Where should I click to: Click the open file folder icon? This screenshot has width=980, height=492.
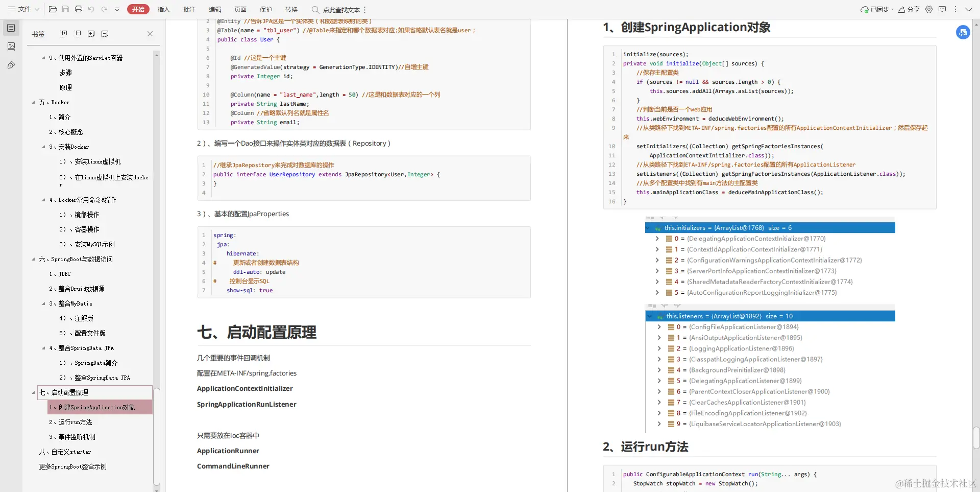click(x=53, y=9)
